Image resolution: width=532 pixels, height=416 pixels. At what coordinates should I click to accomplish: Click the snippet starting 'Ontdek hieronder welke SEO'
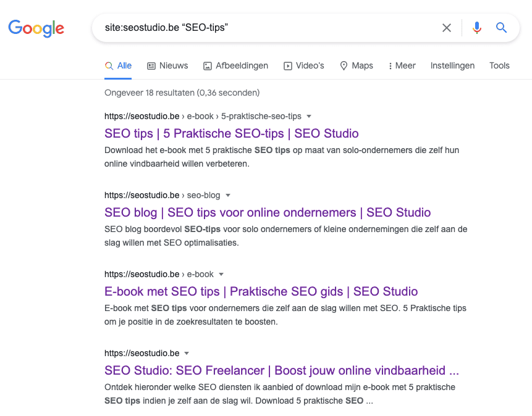pyautogui.click(x=280, y=394)
